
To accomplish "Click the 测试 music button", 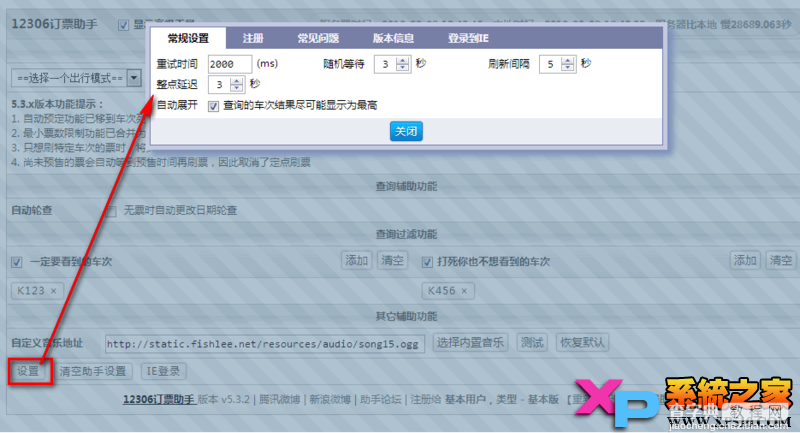I will [532, 343].
